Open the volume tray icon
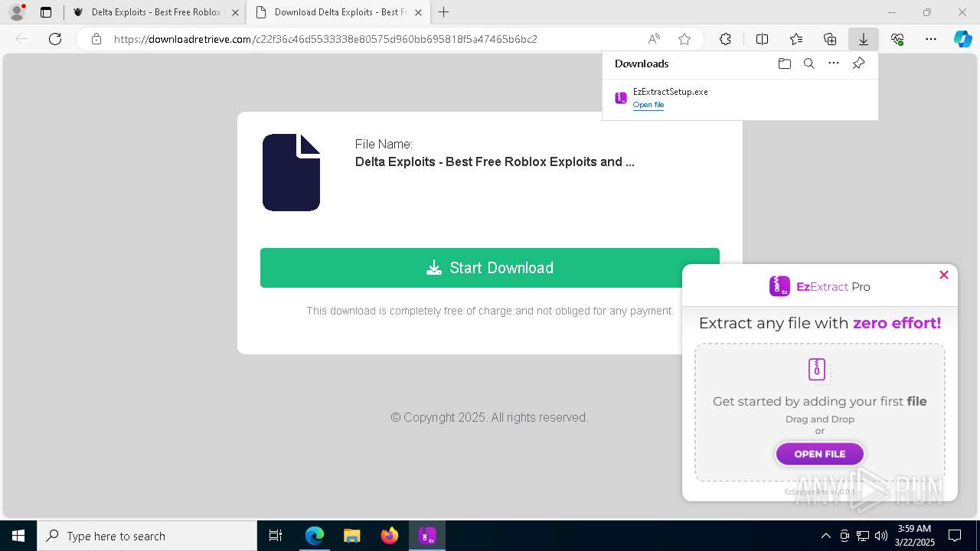The image size is (980, 551). click(881, 536)
